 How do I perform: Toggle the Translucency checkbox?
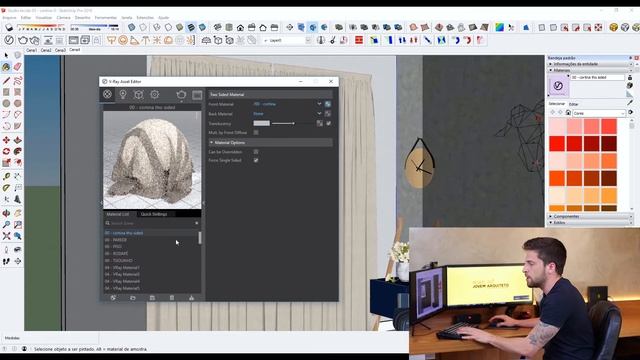pos(329,123)
